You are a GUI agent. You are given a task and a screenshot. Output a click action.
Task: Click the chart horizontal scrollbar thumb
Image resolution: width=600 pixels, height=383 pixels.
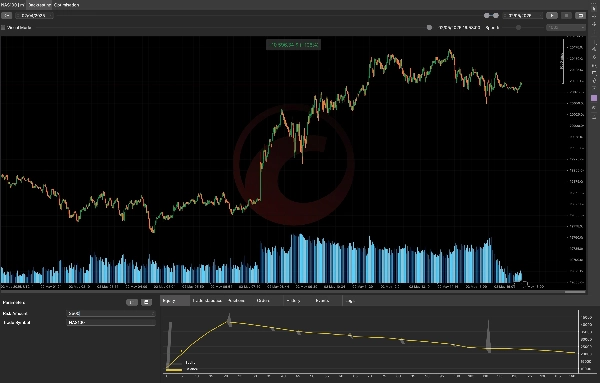coord(575,292)
